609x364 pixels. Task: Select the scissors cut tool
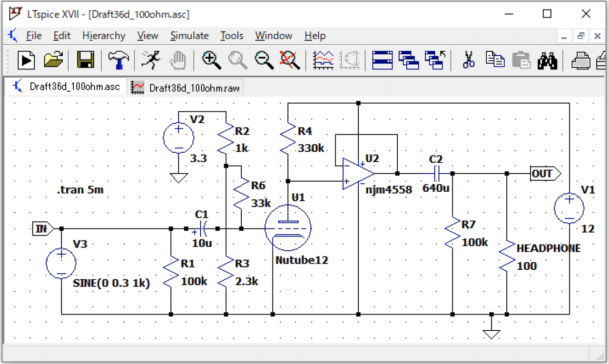(x=469, y=60)
